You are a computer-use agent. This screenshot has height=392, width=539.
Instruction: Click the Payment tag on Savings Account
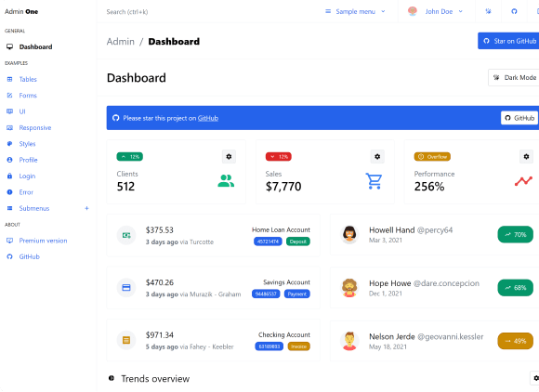tap(297, 294)
